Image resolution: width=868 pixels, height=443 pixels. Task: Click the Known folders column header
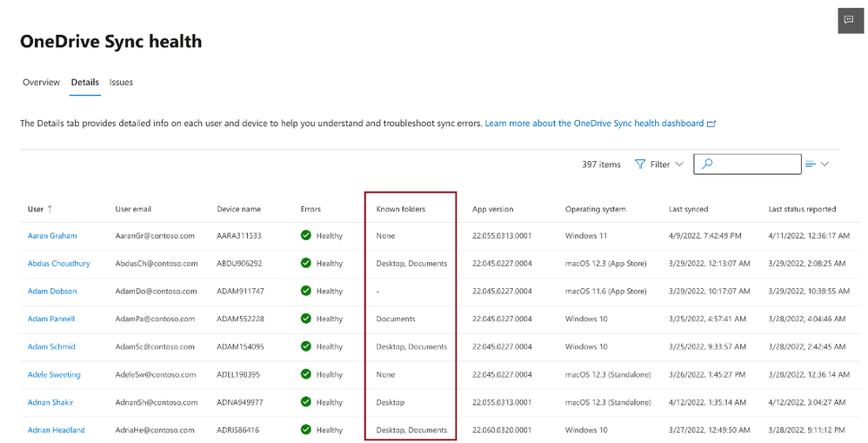401,209
